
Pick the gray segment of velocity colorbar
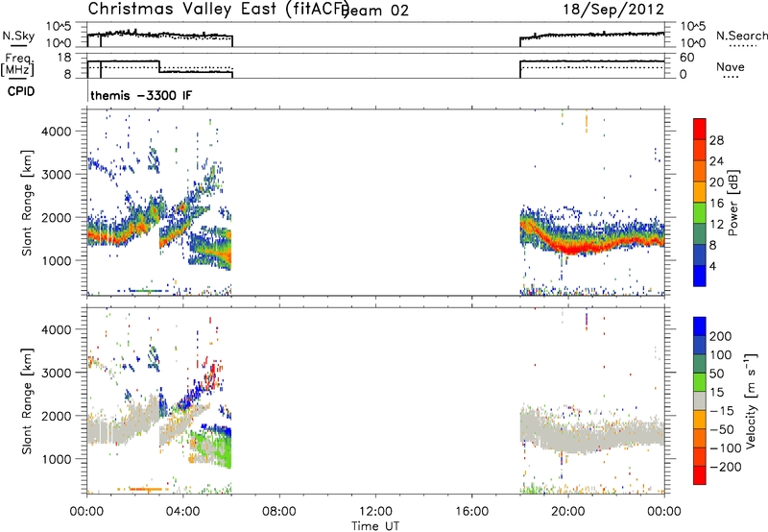(700, 400)
